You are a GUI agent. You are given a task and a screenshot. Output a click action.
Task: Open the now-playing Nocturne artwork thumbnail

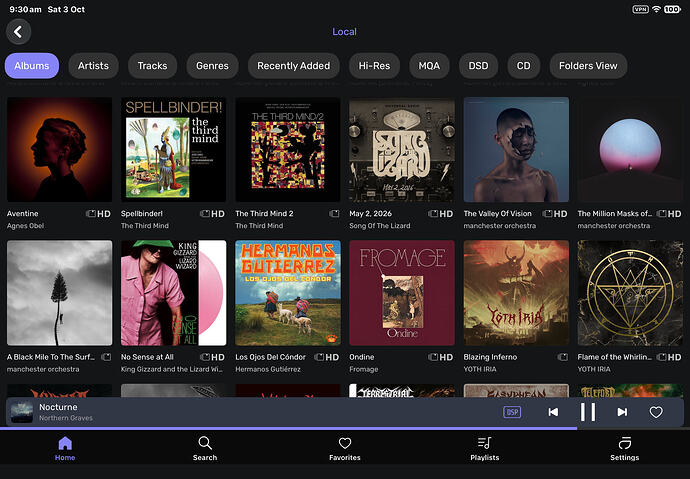pyautogui.click(x=22, y=412)
